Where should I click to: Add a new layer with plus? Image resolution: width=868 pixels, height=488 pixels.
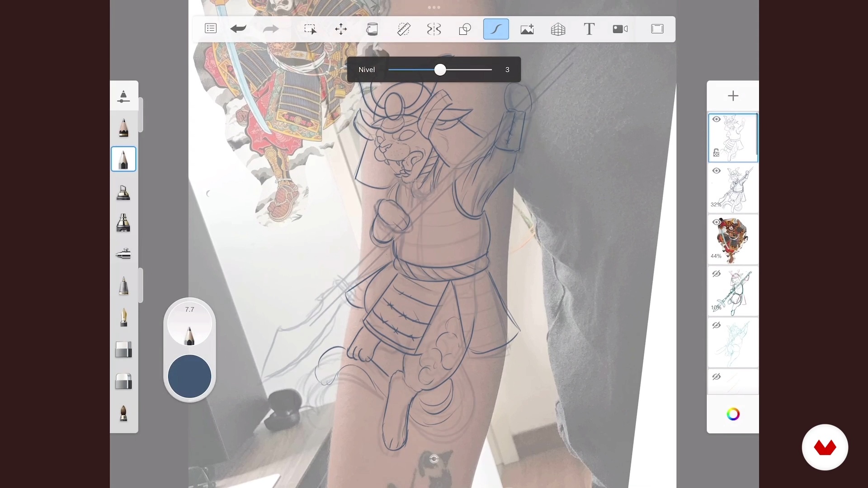(x=733, y=96)
